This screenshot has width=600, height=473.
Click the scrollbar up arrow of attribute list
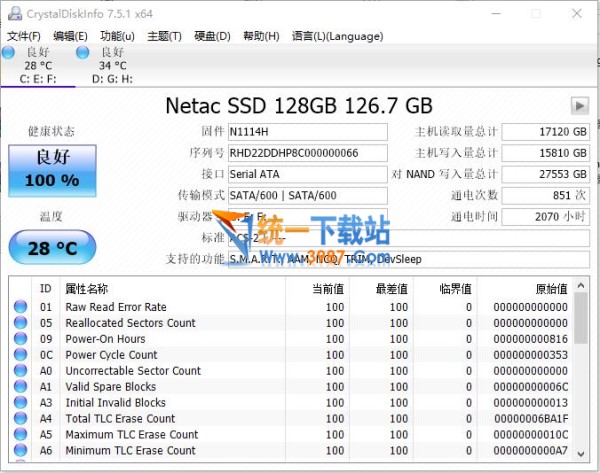coord(580,285)
